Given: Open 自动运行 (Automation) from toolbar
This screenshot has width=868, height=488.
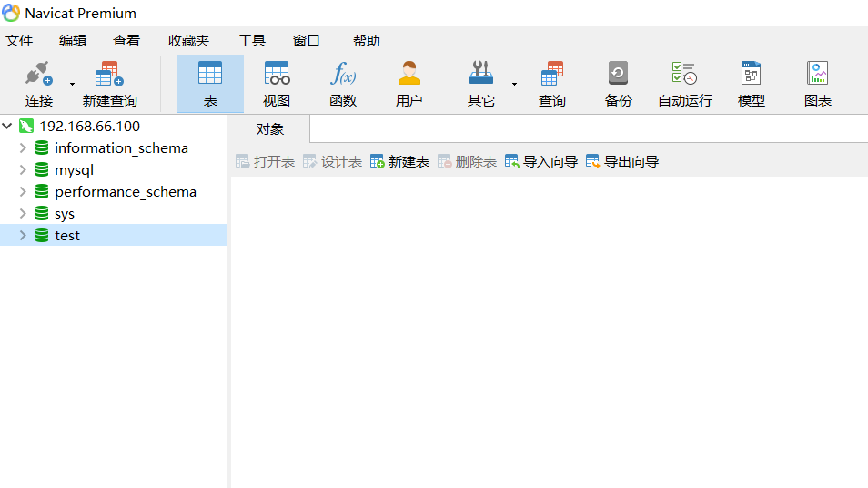Looking at the screenshot, I should (684, 83).
